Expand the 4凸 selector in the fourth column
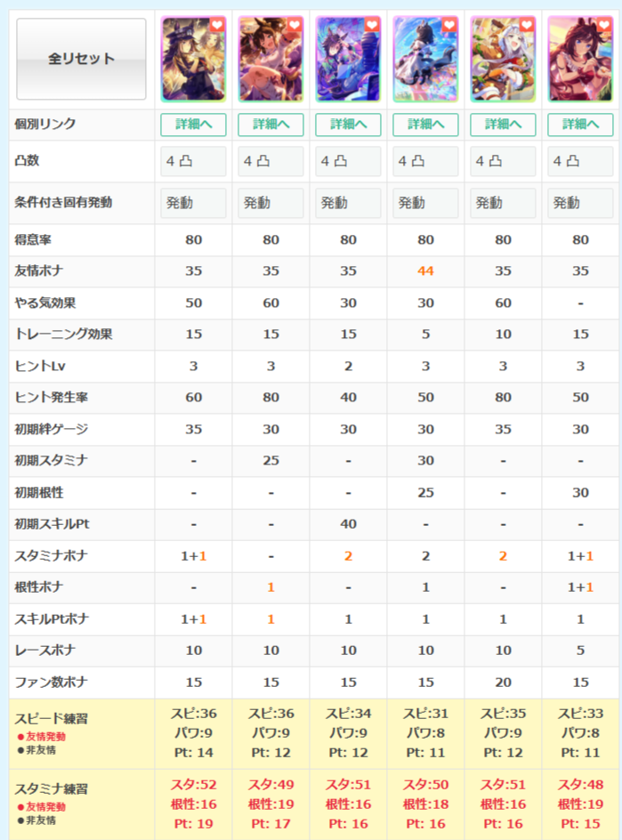The width and height of the screenshot is (622, 840). pos(425,162)
